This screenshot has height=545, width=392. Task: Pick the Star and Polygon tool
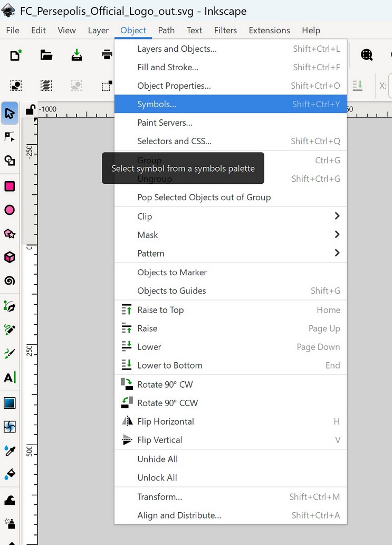point(9,233)
